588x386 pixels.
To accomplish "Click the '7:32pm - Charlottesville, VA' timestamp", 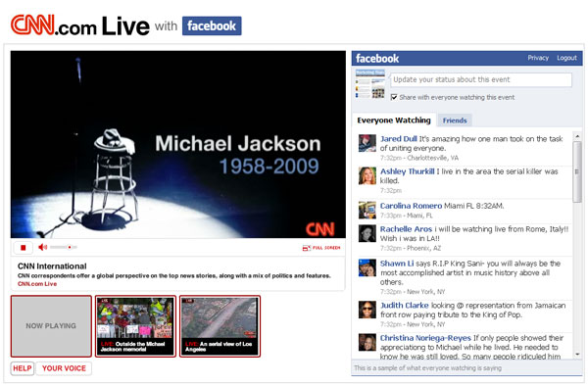I will click(x=419, y=158).
